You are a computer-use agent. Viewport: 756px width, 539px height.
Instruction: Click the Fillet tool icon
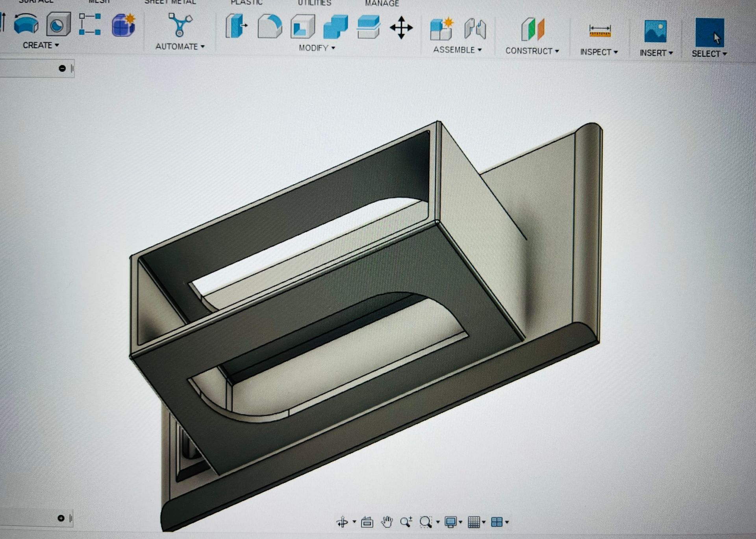coord(270,27)
